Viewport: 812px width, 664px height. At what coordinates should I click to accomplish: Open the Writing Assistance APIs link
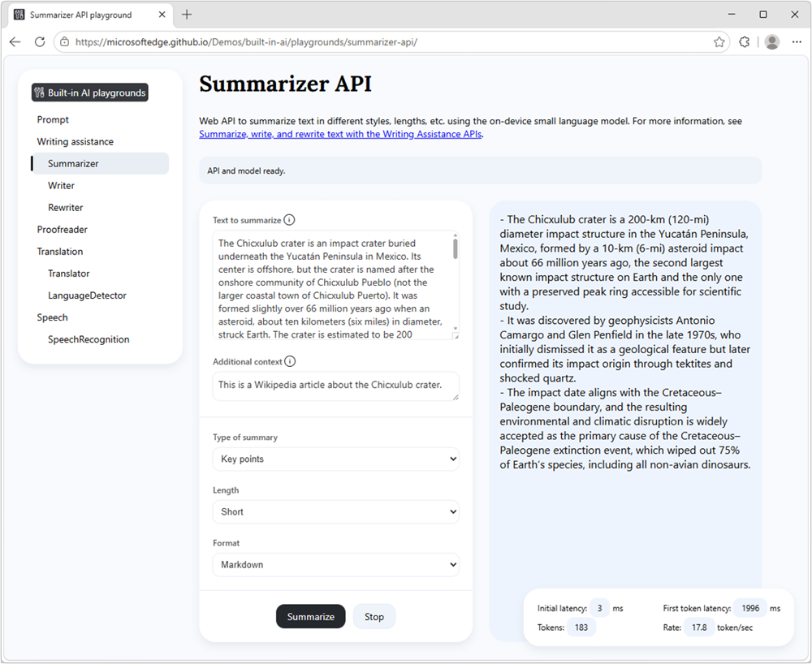coord(341,134)
